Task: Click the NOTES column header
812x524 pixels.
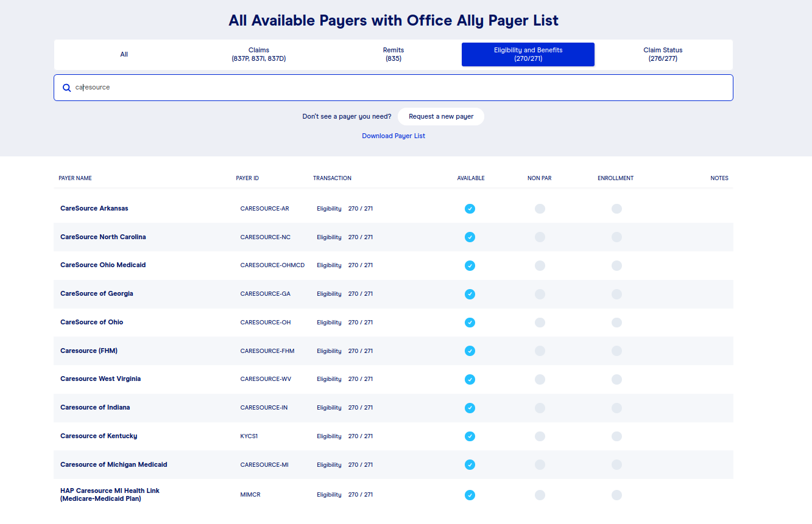Action: (719, 178)
